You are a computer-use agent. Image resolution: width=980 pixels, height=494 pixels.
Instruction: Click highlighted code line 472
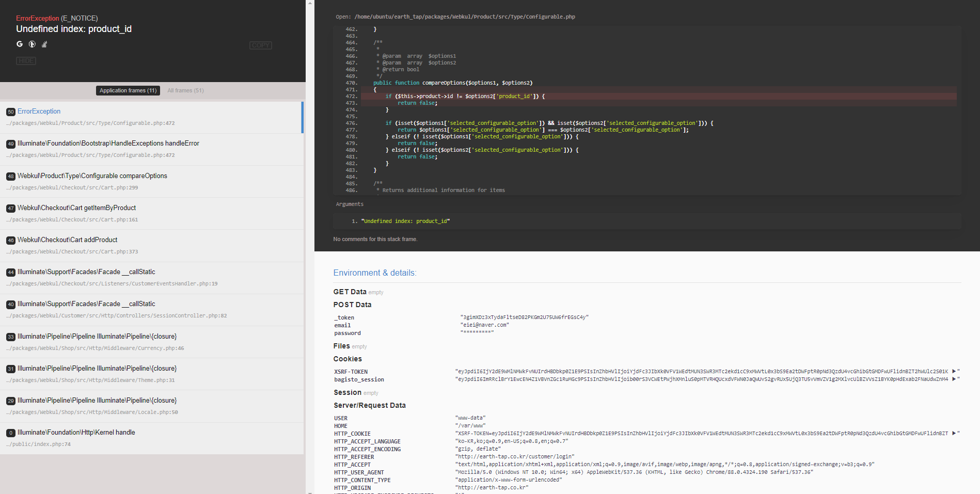coord(658,96)
